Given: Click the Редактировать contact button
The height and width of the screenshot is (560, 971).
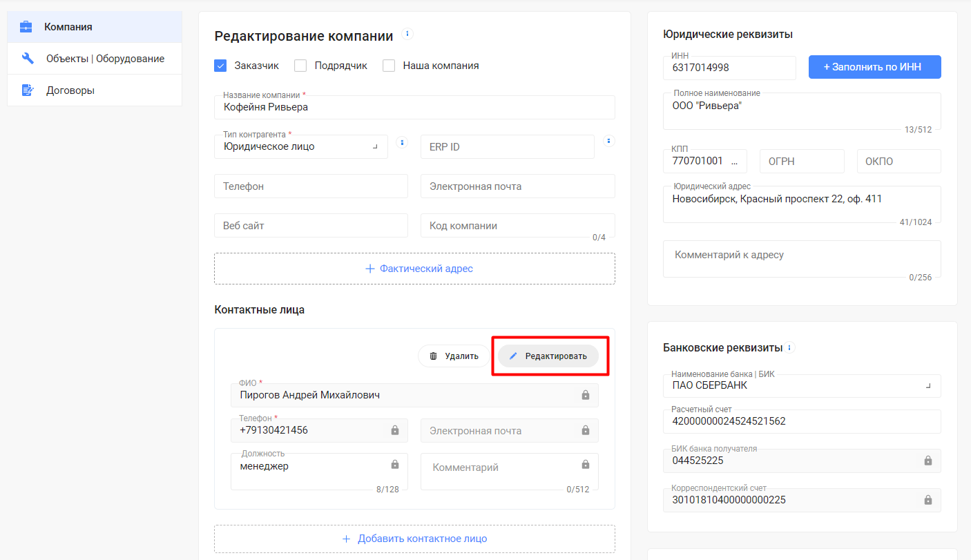Looking at the screenshot, I should 548,356.
